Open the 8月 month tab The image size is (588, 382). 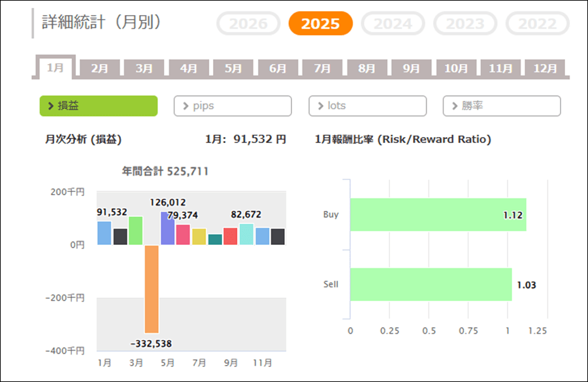click(x=367, y=68)
